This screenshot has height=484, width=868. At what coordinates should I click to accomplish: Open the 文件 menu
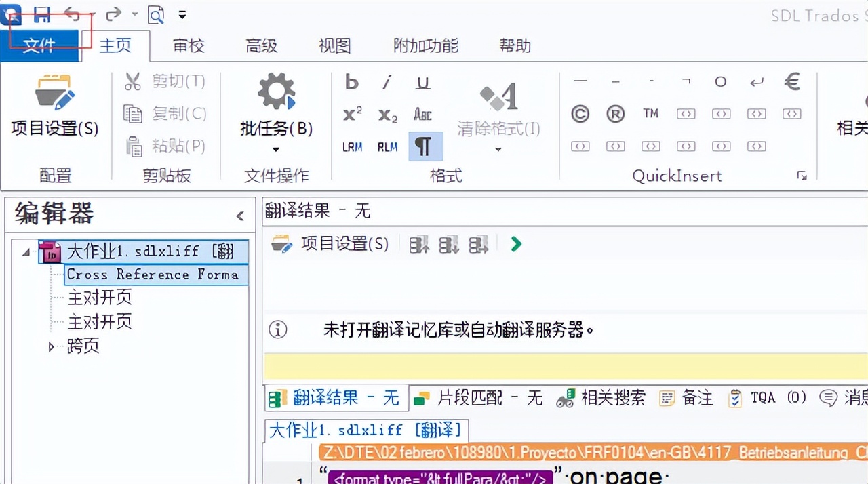tap(39, 46)
